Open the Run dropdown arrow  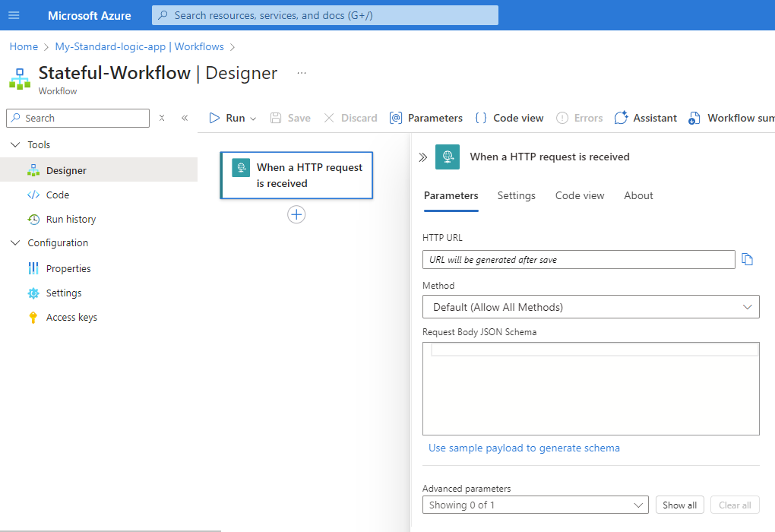tap(253, 119)
